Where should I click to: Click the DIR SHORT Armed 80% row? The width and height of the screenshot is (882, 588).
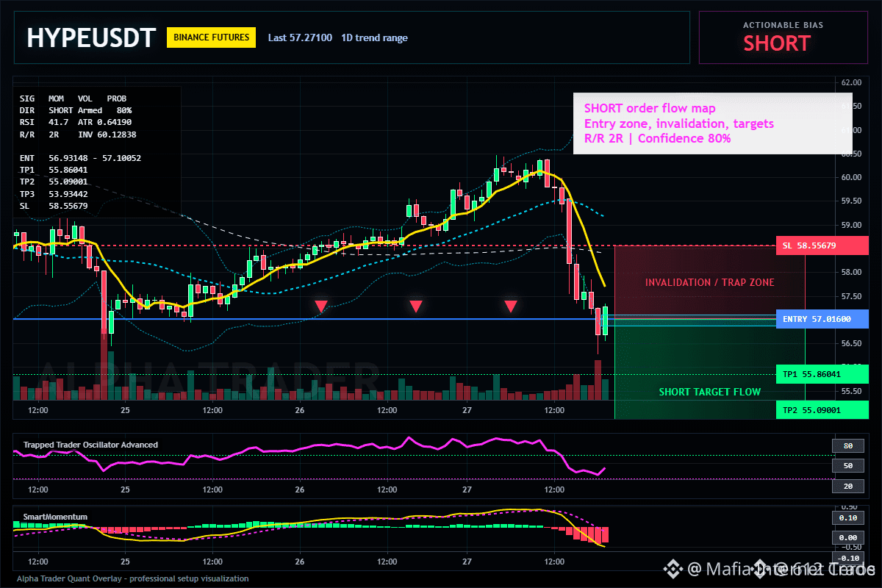coord(76,110)
